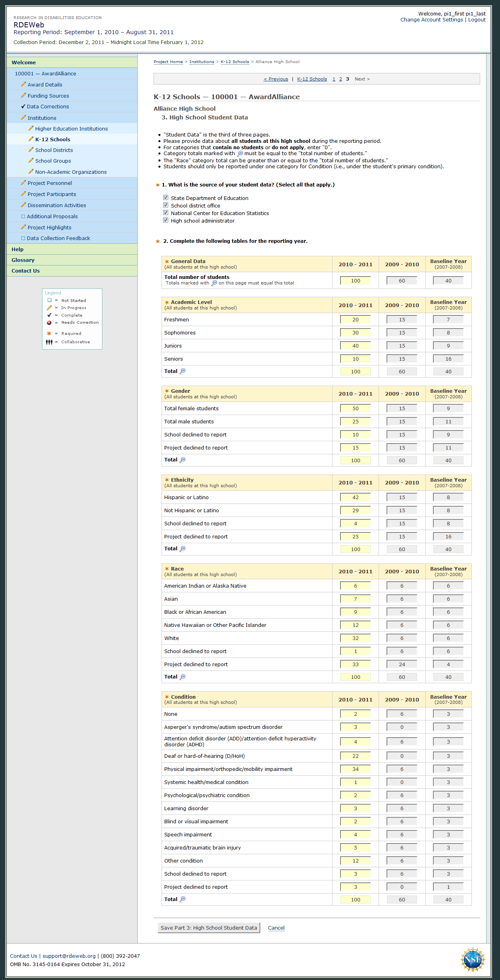Click magnifier icon beside Condition Total
This screenshot has width=500, height=980.
183,899
